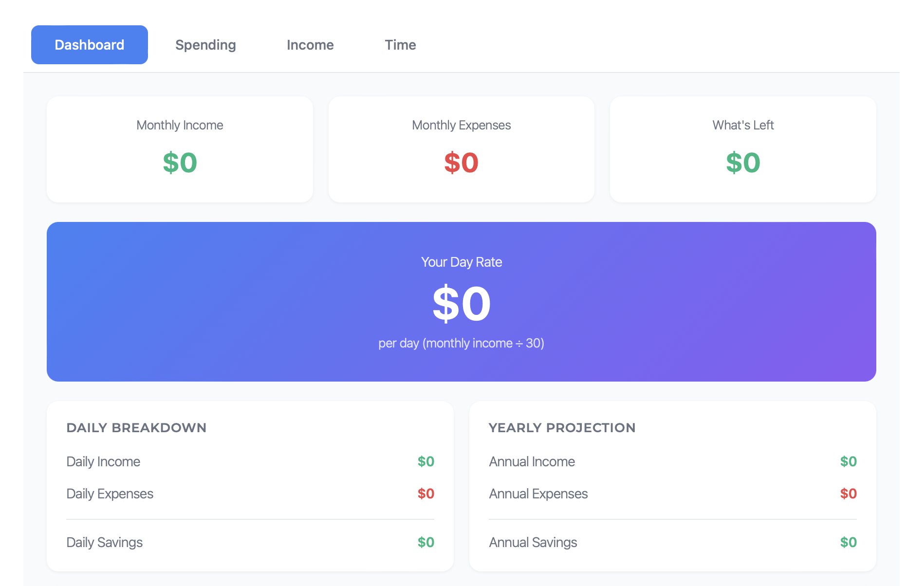Click the YEARLY PROJECTION heading
The width and height of the screenshot is (924, 586).
562,428
